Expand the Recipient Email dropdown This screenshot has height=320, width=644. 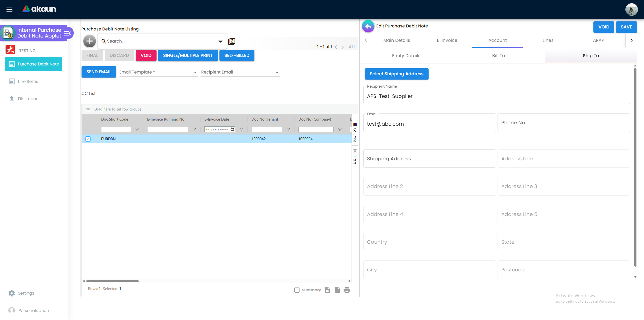[277, 73]
